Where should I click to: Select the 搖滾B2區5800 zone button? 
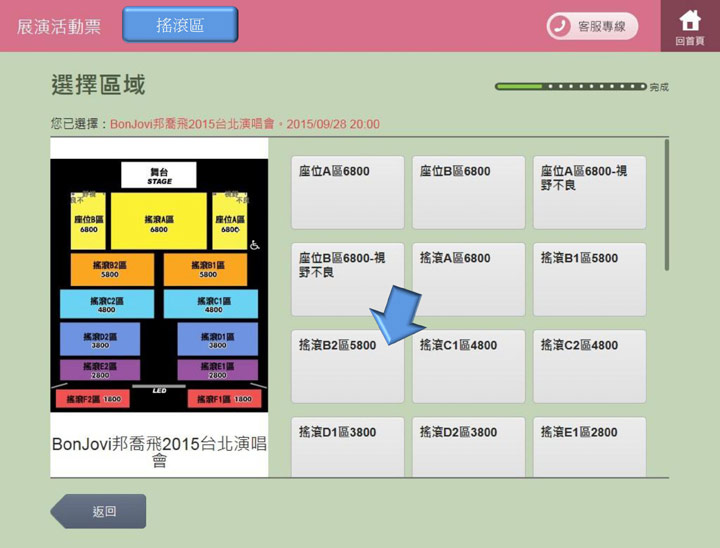point(348,366)
